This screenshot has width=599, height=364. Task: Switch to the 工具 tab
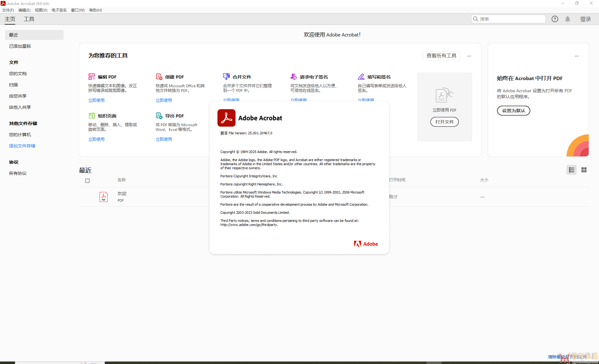click(x=29, y=19)
